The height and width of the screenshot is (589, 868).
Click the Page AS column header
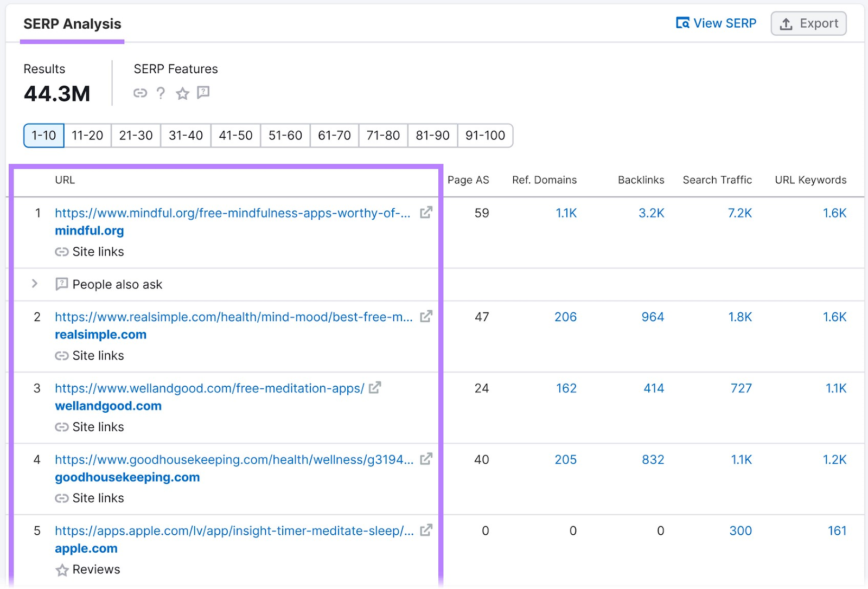click(x=468, y=180)
